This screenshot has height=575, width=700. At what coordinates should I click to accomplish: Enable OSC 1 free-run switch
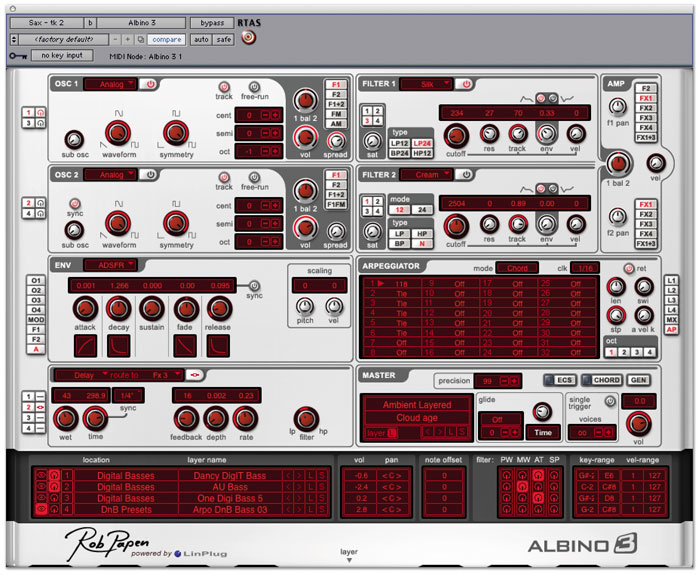point(254,87)
